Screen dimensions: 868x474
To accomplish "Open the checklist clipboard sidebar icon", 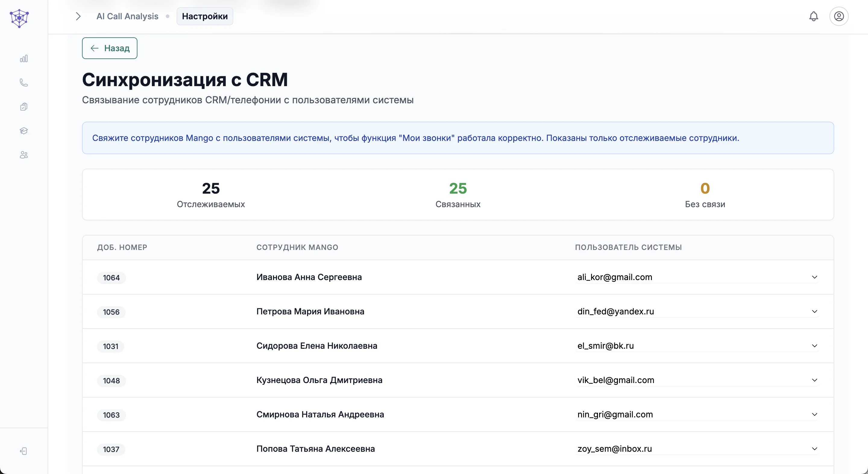I will coord(24,107).
